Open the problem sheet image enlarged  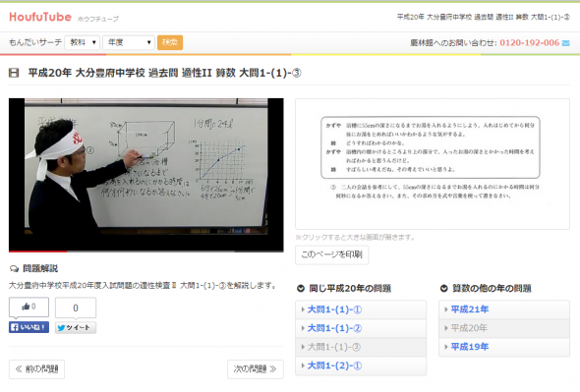(x=433, y=164)
